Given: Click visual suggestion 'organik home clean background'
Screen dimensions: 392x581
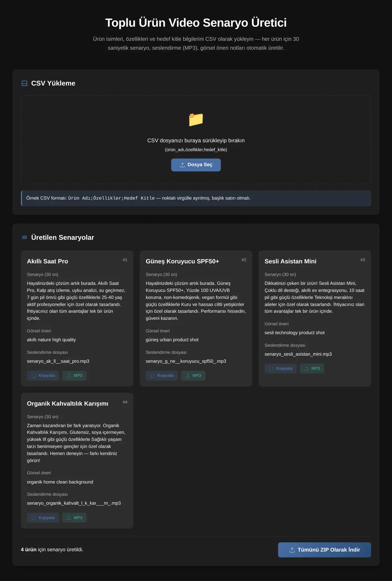Looking at the screenshot, I should pos(60,482).
